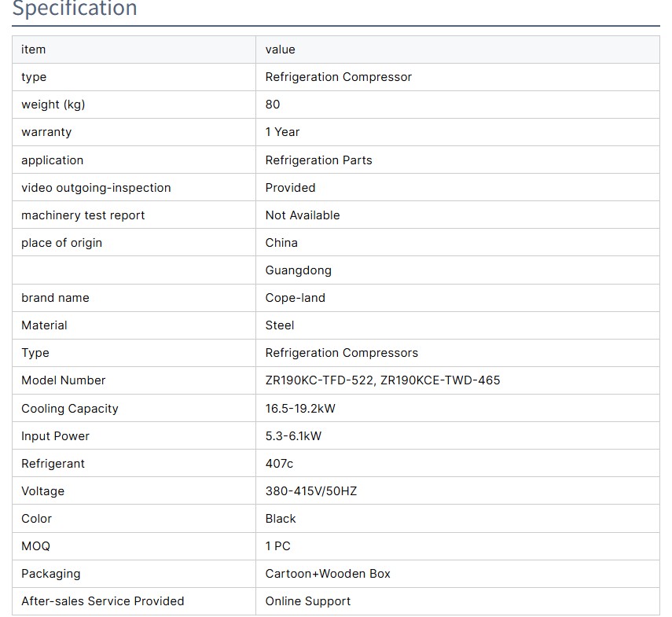This screenshot has width=672, height=617.
Task: Click the MOQ '1 PC' value
Action: pyautogui.click(x=277, y=546)
